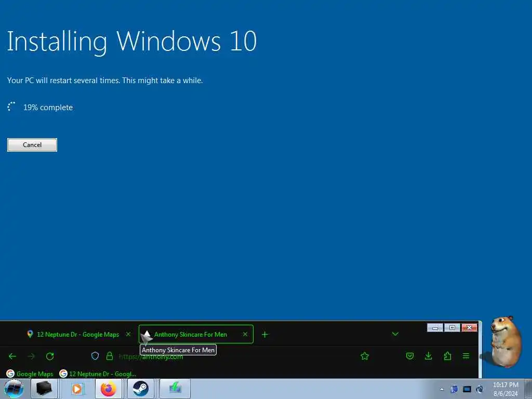Open Steam from the taskbar
532x399 pixels.
pos(140,389)
